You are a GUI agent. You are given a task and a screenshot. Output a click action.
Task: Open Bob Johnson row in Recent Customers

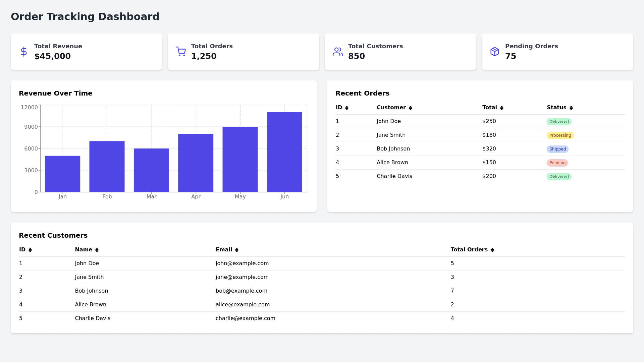[x=92, y=291]
